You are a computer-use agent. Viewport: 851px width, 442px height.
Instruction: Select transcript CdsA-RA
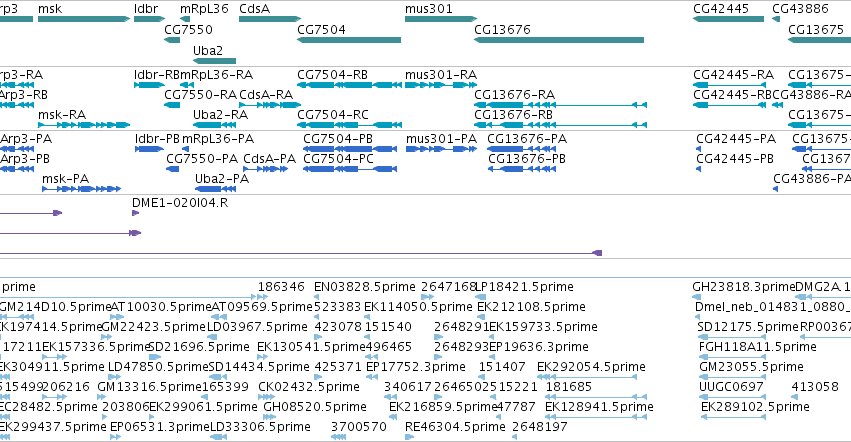pyautogui.click(x=270, y=105)
